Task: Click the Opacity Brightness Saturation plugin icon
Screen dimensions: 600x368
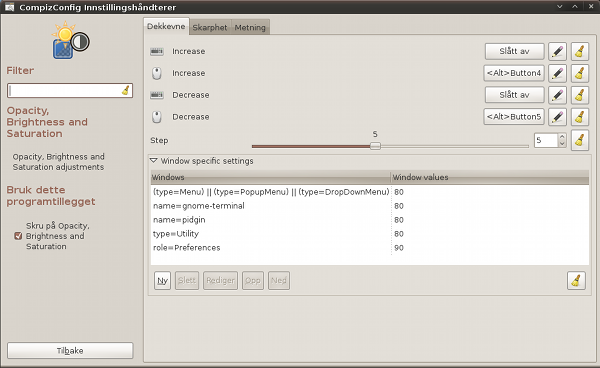Action: (x=70, y=40)
